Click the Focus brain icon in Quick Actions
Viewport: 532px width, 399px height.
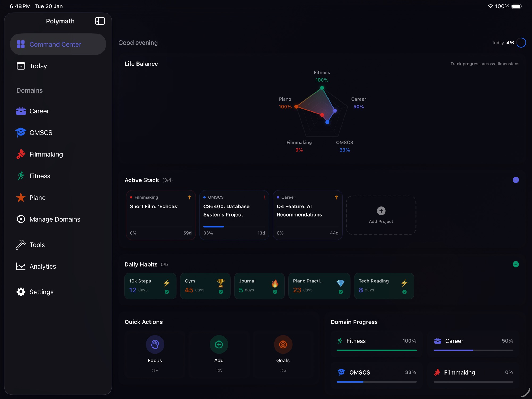pyautogui.click(x=155, y=344)
